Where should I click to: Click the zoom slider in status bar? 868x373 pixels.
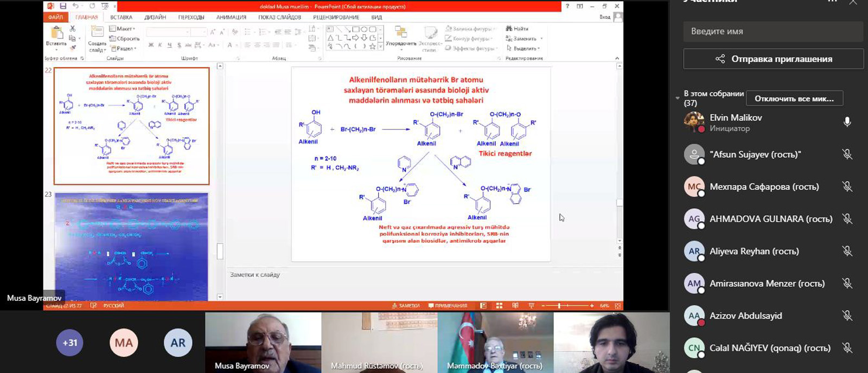coord(559,306)
